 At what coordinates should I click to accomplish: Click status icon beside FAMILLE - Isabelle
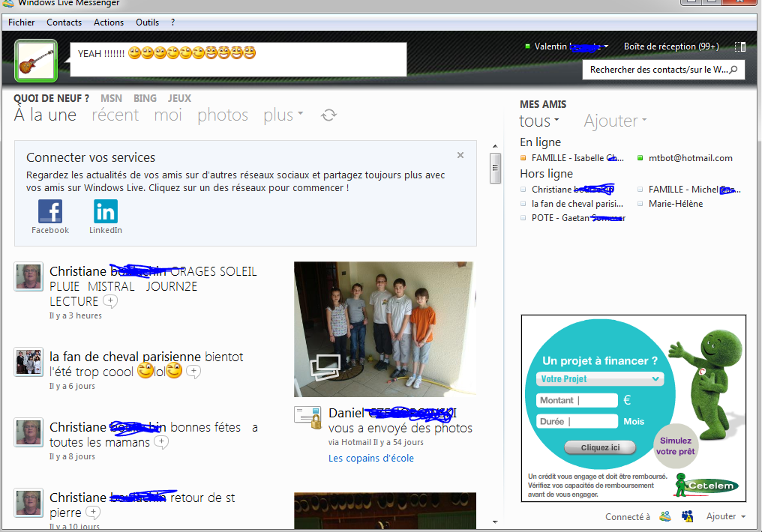523,158
